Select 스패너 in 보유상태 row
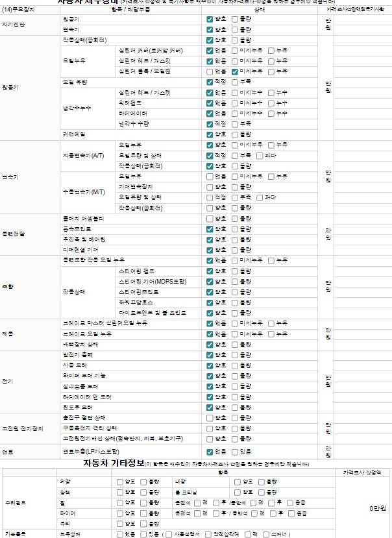 (266, 535)
